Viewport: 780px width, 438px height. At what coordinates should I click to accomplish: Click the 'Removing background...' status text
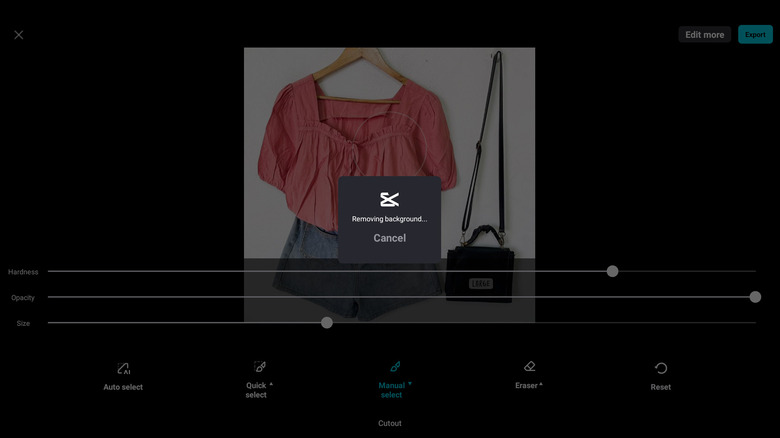[390, 219]
